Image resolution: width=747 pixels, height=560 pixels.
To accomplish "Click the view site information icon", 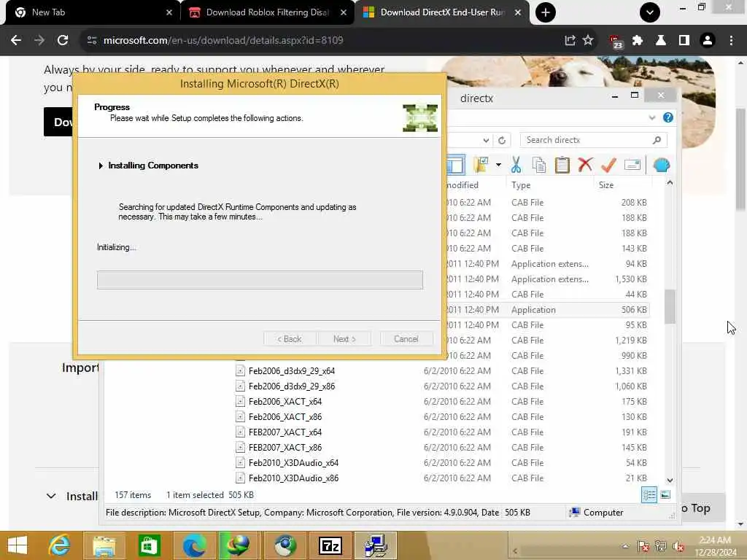I will (92, 41).
